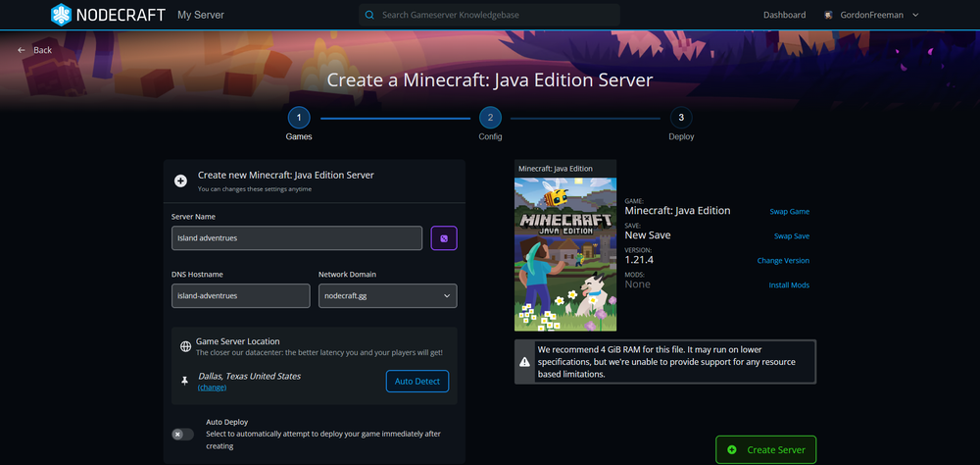The width and height of the screenshot is (980, 465).
Task: Click the Auto Detect button
Action: 417,381
